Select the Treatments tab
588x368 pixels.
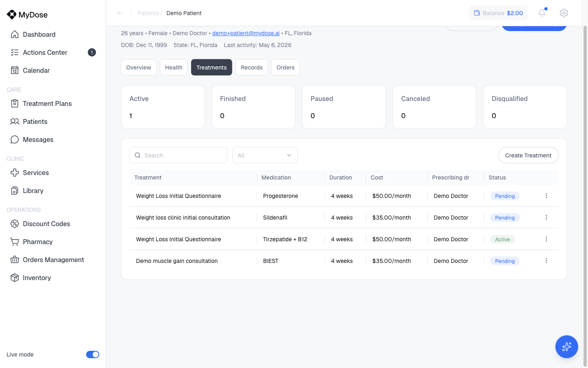[212, 67]
